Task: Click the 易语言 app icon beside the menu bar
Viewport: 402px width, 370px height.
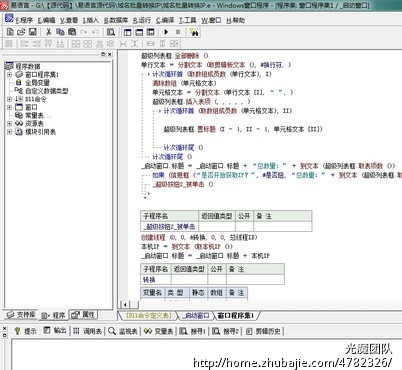Action: (x=9, y=19)
